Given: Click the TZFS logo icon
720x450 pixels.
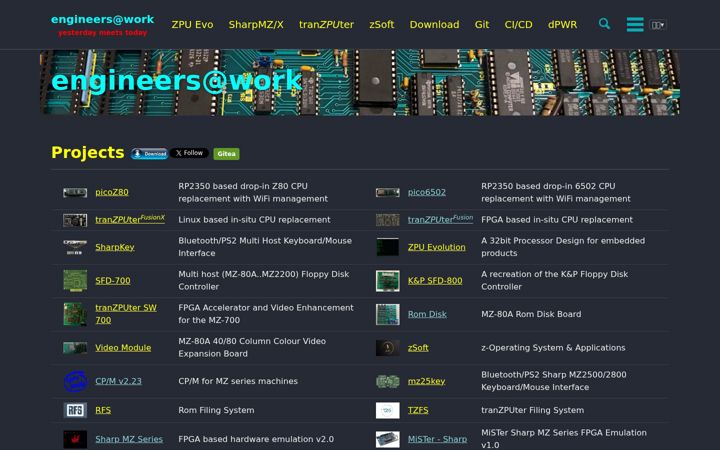Looking at the screenshot, I should click(x=388, y=410).
